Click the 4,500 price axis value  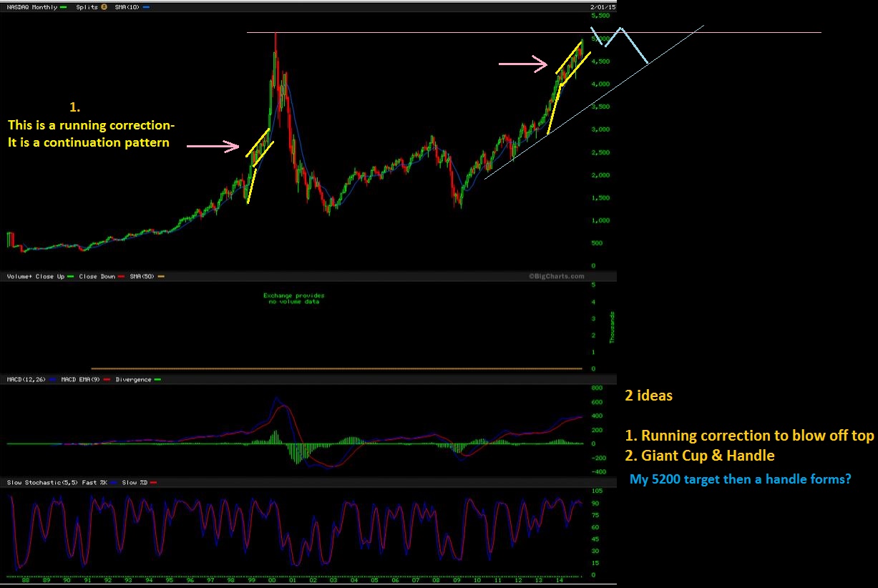click(x=599, y=62)
